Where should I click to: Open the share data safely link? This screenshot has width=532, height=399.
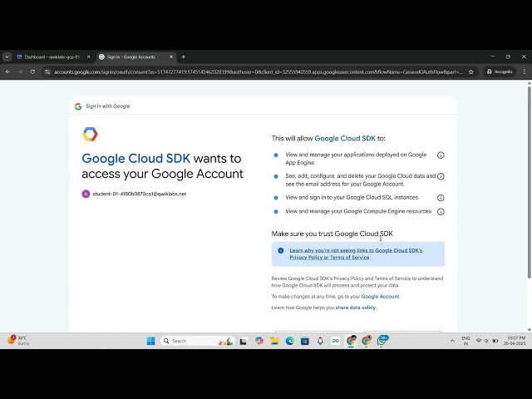point(356,308)
